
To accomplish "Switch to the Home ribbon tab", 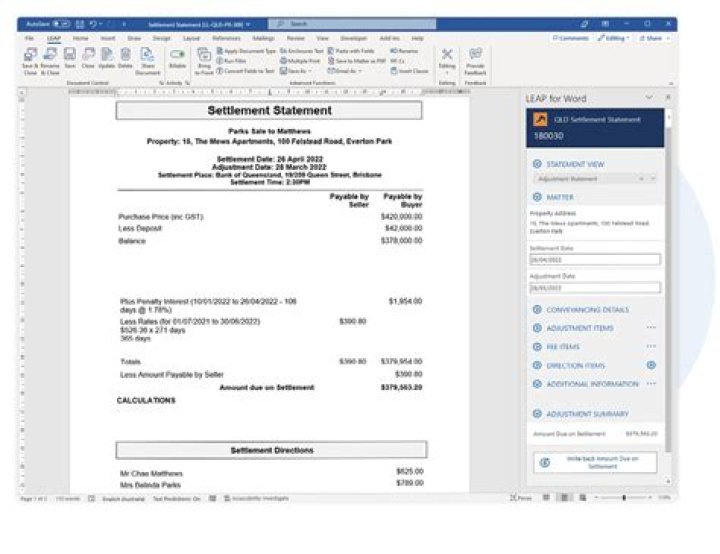I will (80, 38).
